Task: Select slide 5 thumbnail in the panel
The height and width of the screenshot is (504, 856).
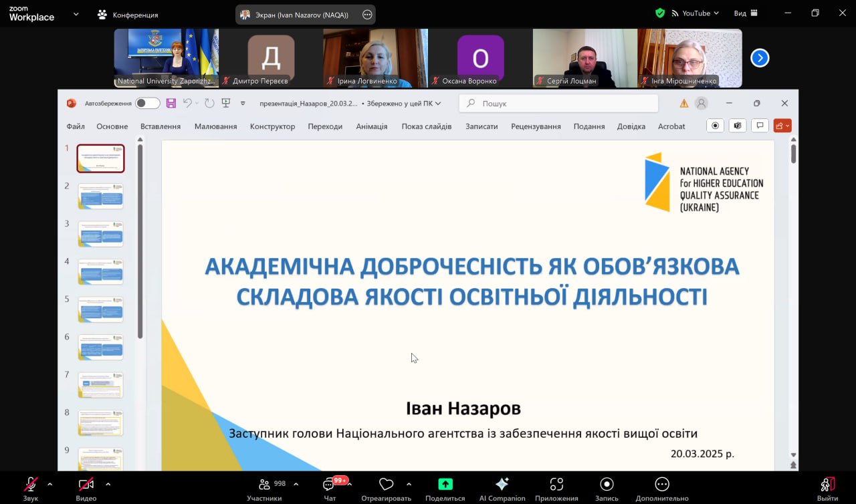Action: pos(100,309)
